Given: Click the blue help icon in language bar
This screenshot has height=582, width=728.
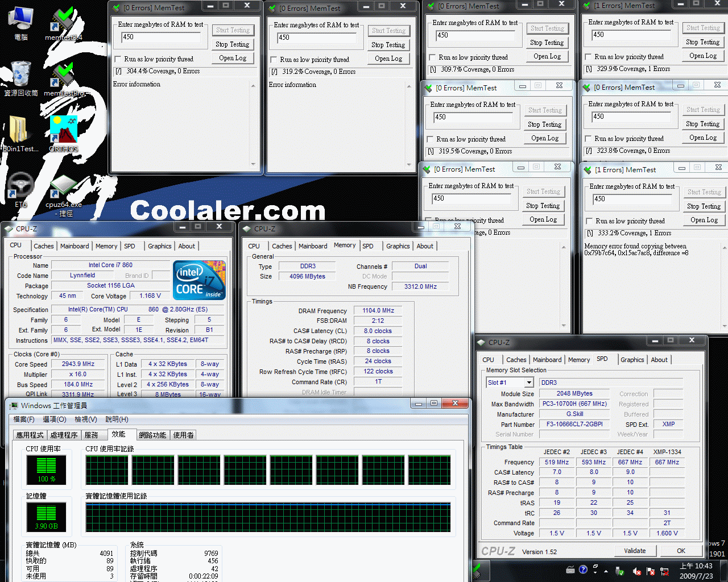Looking at the screenshot, I should pos(583,569).
